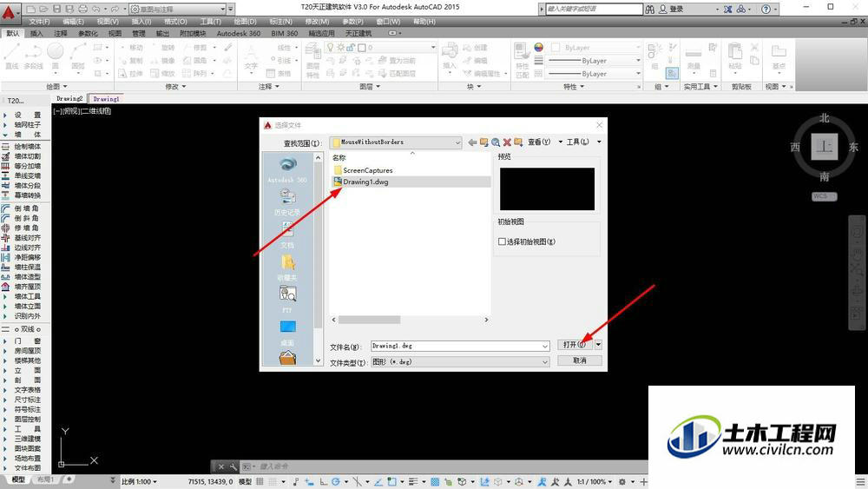Image resolution: width=868 pixels, height=489 pixels.
Task: Click the wrench icon on the command line
Action: (233, 466)
